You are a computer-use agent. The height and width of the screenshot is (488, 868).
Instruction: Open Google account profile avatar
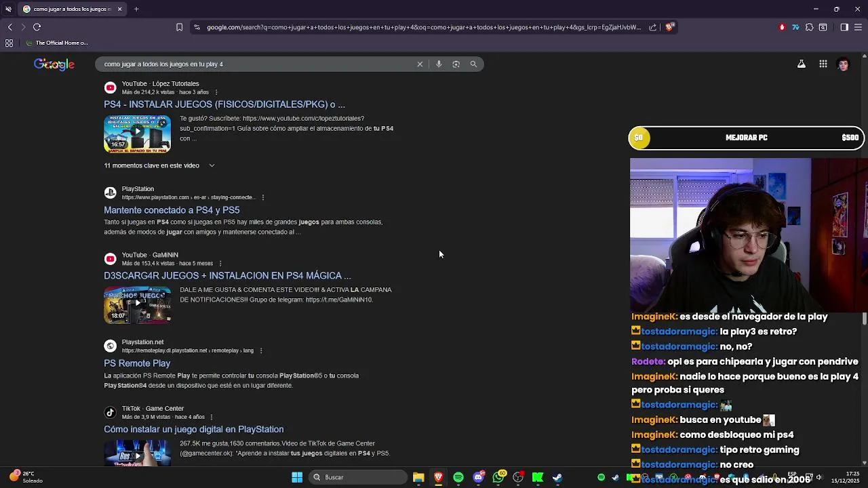[x=843, y=64]
